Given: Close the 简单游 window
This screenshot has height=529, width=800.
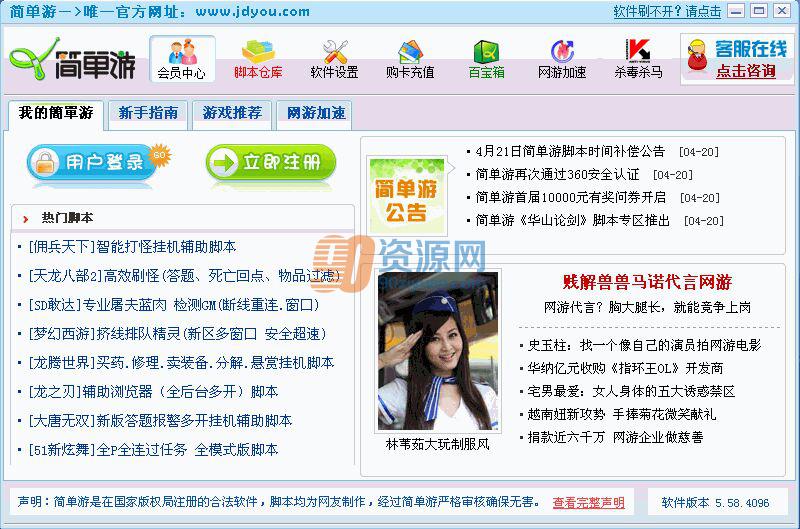Looking at the screenshot, I should (x=782, y=11).
